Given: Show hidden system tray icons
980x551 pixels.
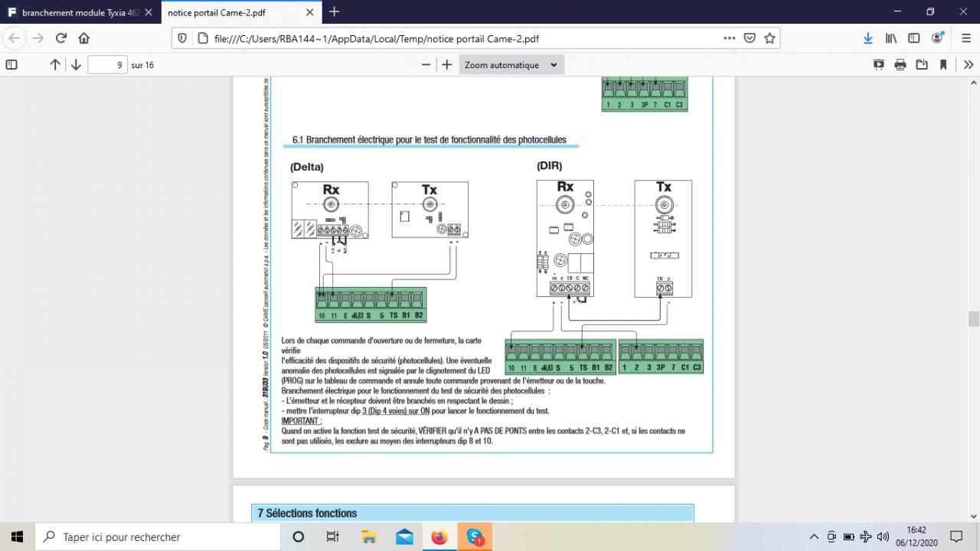Looking at the screenshot, I should pos(814,536).
